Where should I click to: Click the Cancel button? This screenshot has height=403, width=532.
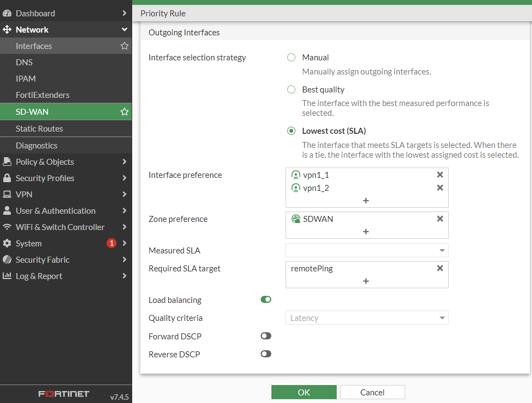click(x=372, y=392)
